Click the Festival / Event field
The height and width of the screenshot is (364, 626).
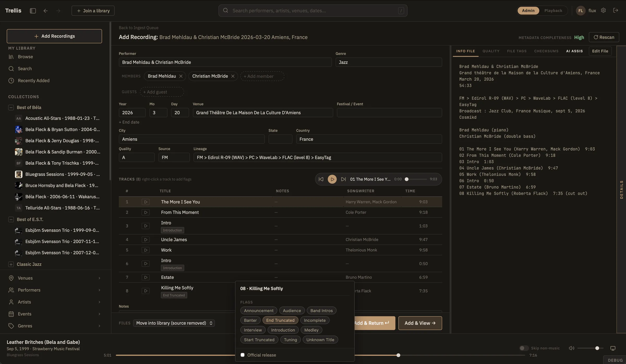389,113
